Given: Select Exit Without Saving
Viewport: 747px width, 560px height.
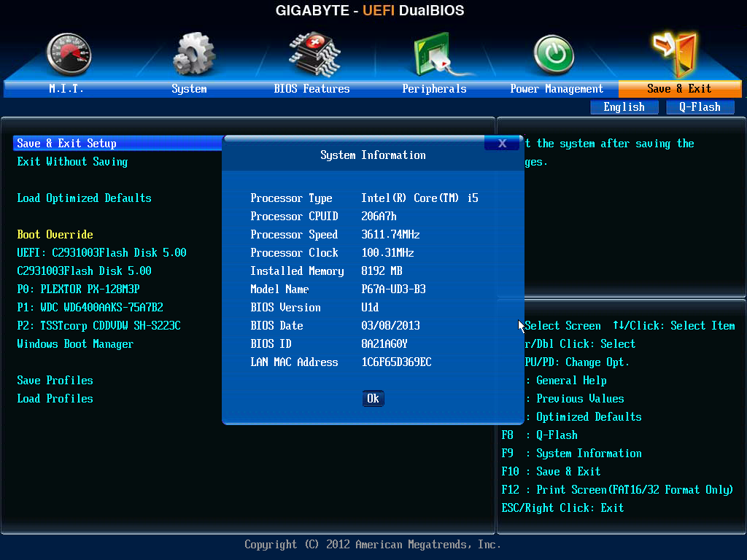Looking at the screenshot, I should click(72, 162).
